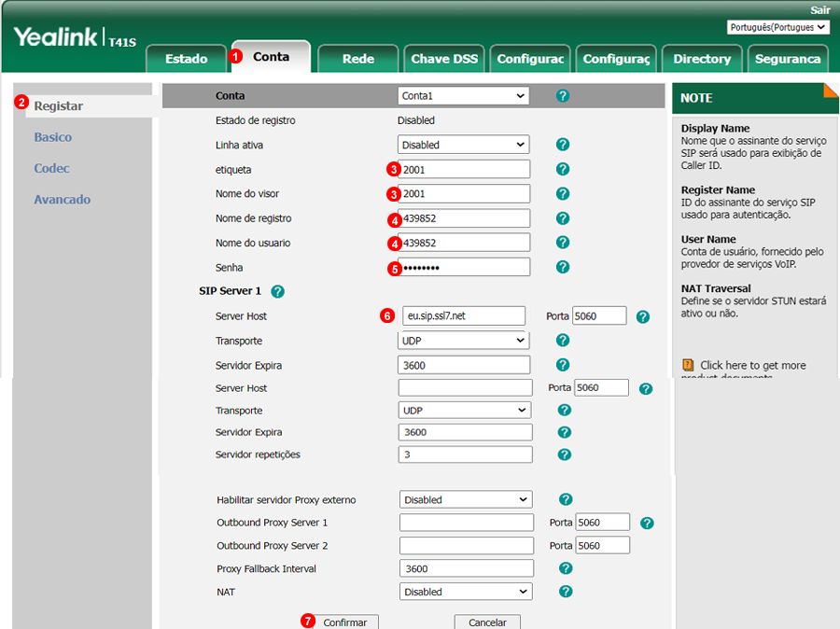Viewport: 840px width, 629px height.
Task: Open Habilitar servidor Proxy externo dropdown
Action: coord(465,499)
